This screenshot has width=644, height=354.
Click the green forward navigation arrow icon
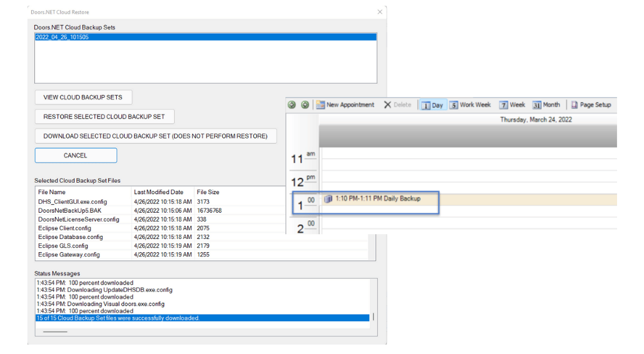pyautogui.click(x=305, y=105)
